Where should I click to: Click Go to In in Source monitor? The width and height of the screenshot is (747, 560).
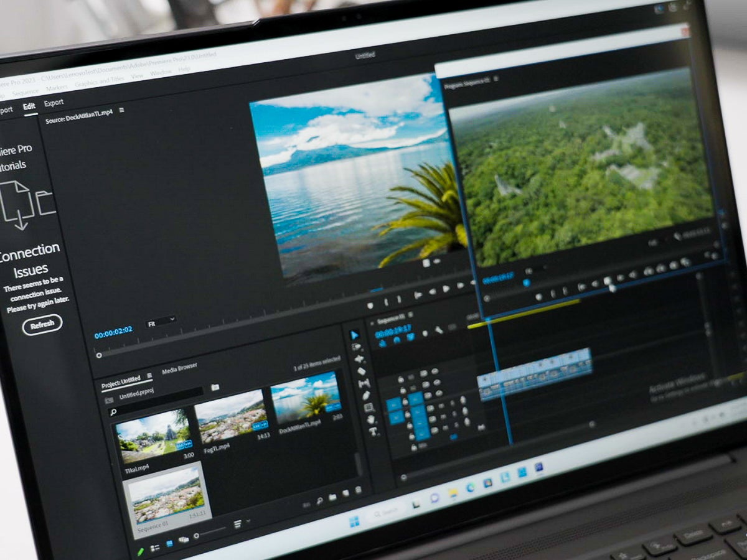[418, 295]
